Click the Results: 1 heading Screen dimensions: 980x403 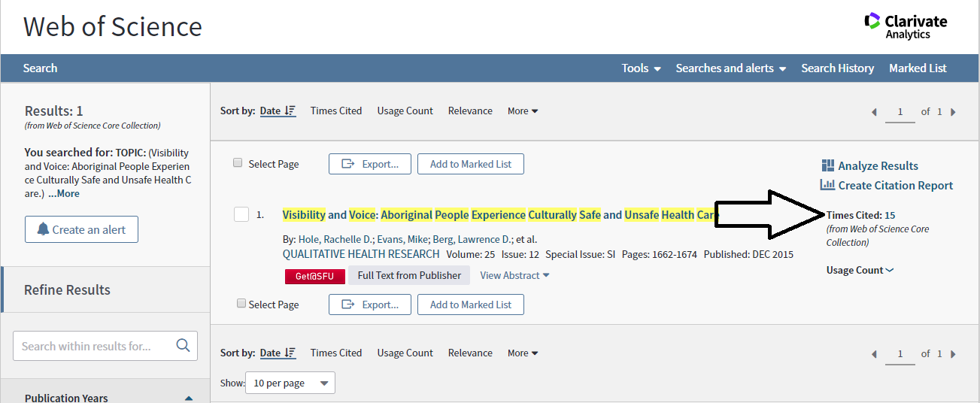54,111
